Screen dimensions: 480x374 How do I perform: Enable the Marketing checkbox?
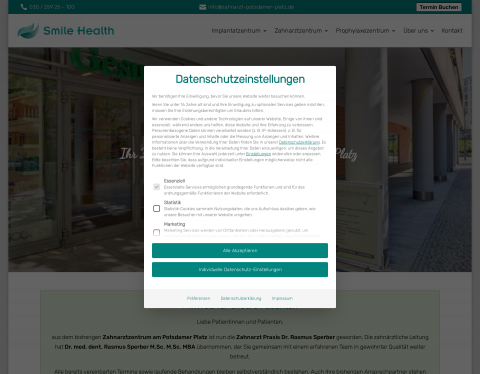tap(156, 232)
